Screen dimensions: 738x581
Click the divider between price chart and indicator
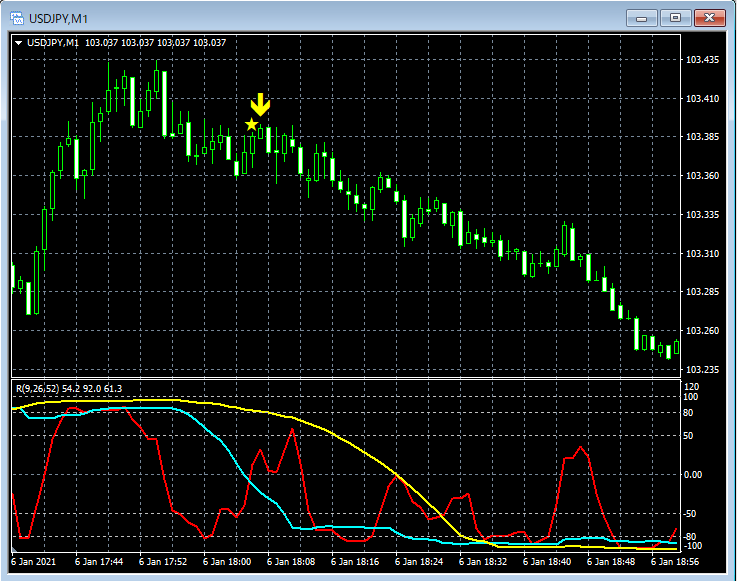click(345, 378)
